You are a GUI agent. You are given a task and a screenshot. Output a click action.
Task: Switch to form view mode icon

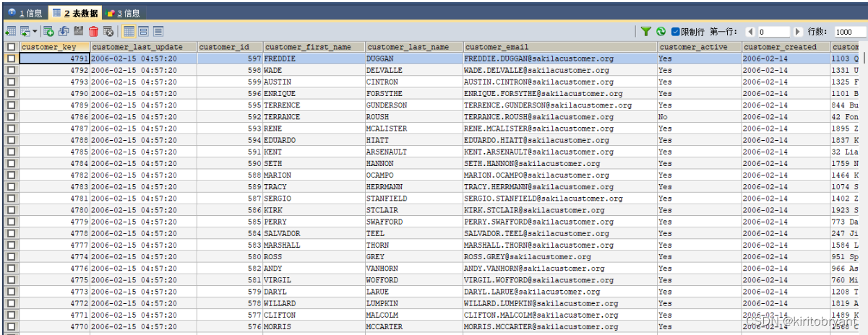tap(143, 31)
